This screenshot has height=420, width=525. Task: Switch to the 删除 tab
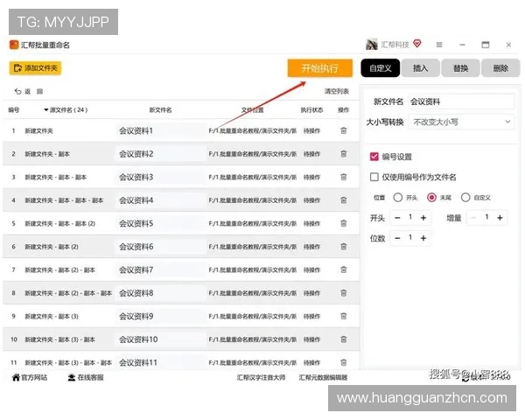pyautogui.click(x=500, y=68)
